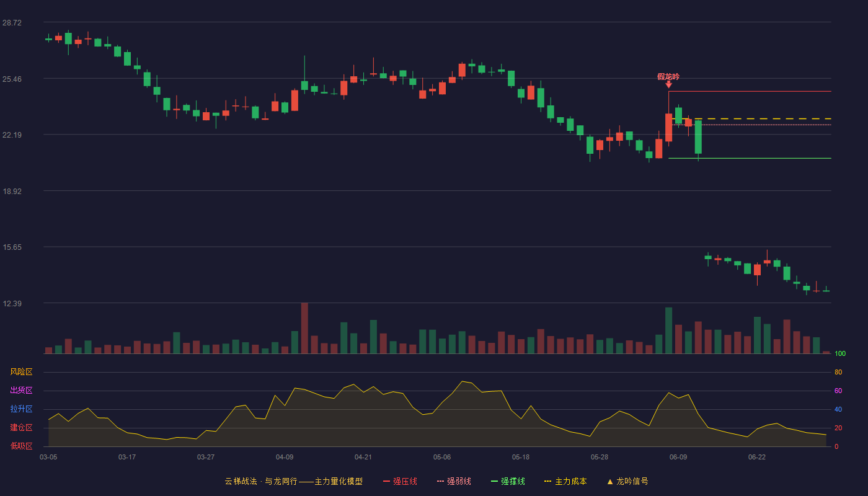Image resolution: width=868 pixels, height=496 pixels.
Task: Click the 25.46 price axis label
Action: tap(12, 79)
